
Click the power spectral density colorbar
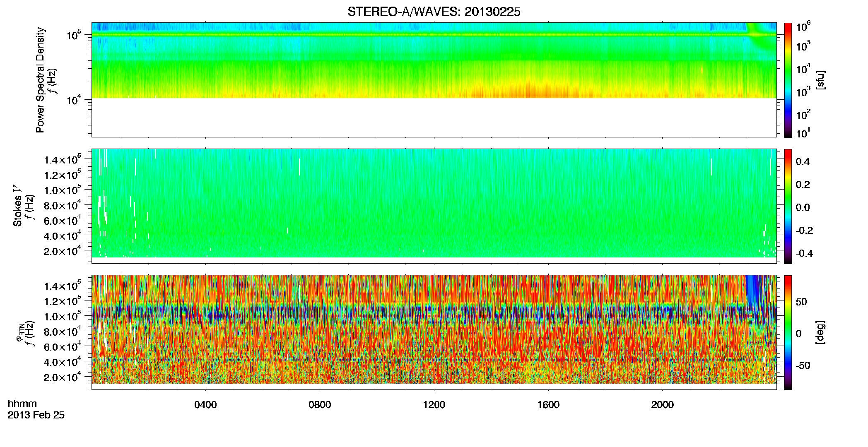(788, 80)
